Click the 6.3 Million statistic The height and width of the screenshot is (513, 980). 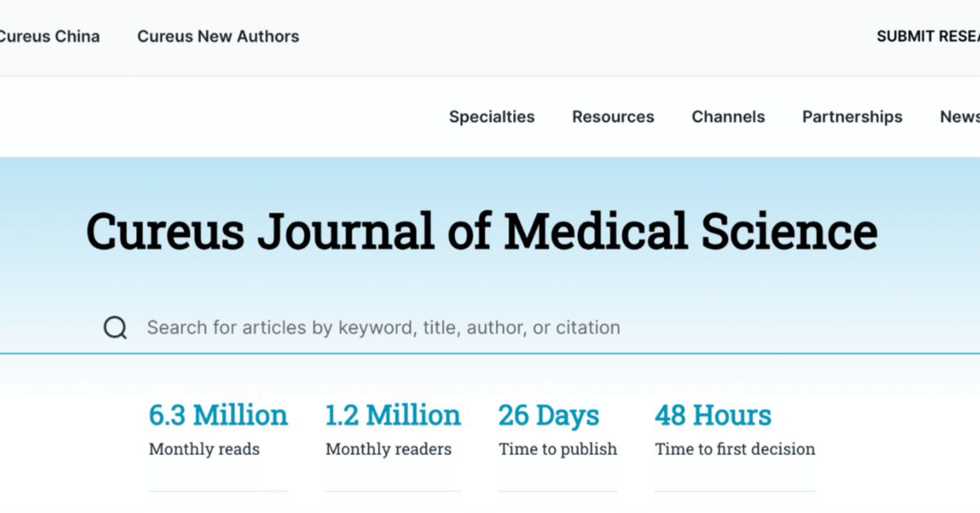pyautogui.click(x=218, y=415)
